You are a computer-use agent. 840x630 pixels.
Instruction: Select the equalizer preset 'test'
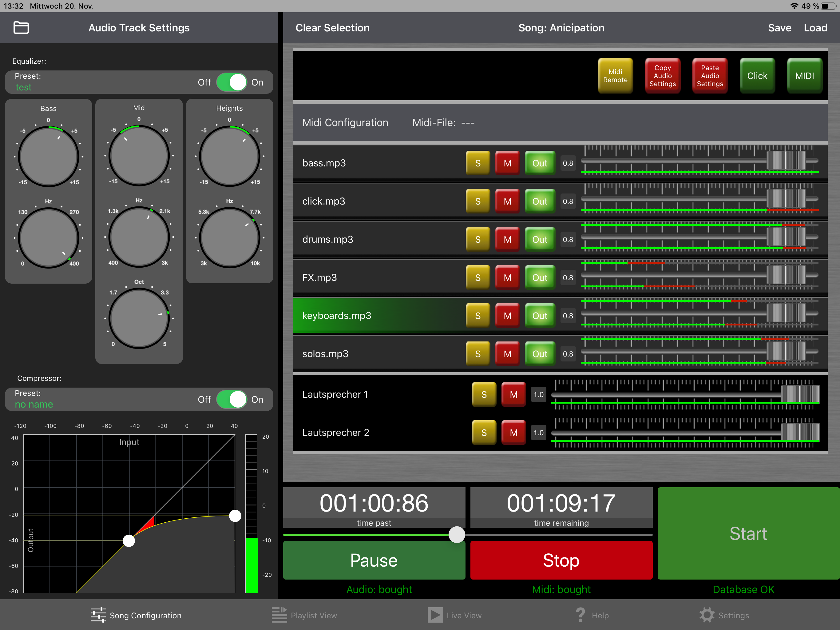click(x=24, y=87)
